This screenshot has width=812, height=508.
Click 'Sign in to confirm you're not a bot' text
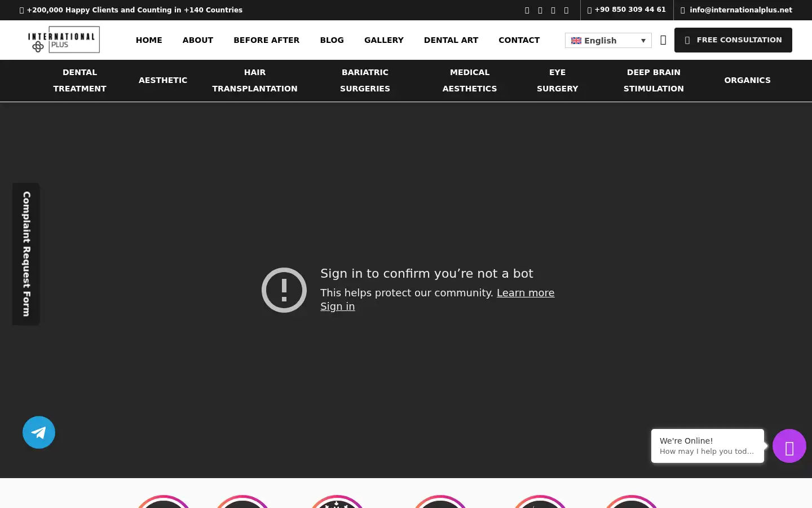[x=427, y=273]
